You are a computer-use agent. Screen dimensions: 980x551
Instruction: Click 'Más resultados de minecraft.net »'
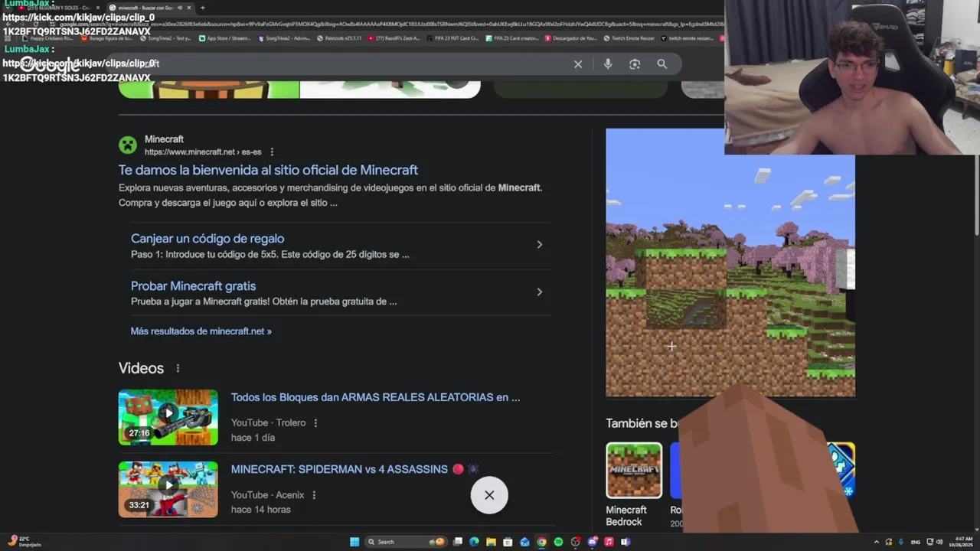tap(201, 331)
